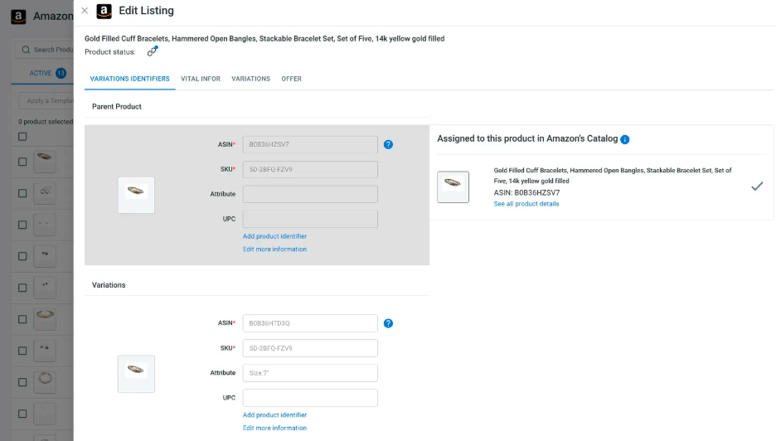Click first product thumbnail in background list
Screen dimensions: 776x441
click(45, 161)
